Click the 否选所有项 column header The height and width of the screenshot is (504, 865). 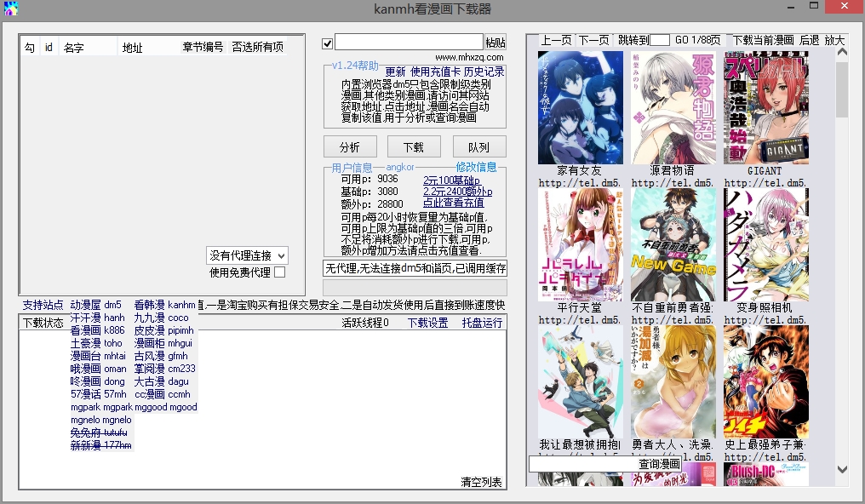[258, 48]
